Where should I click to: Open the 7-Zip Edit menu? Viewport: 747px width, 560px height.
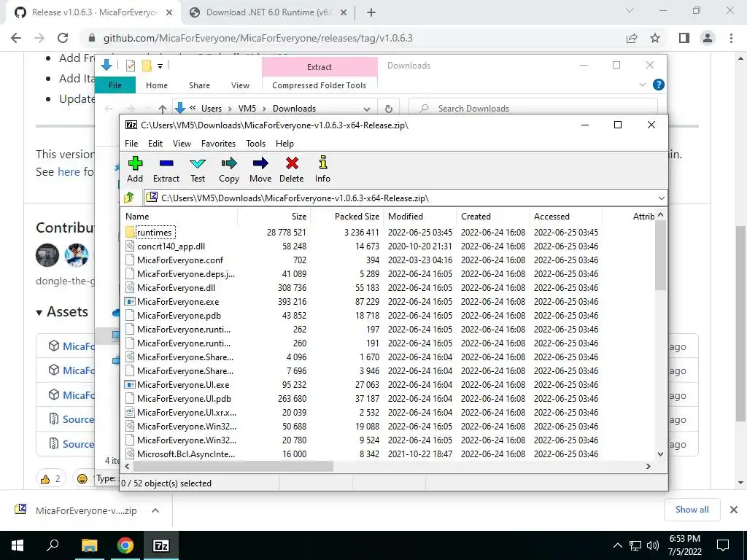155,144
